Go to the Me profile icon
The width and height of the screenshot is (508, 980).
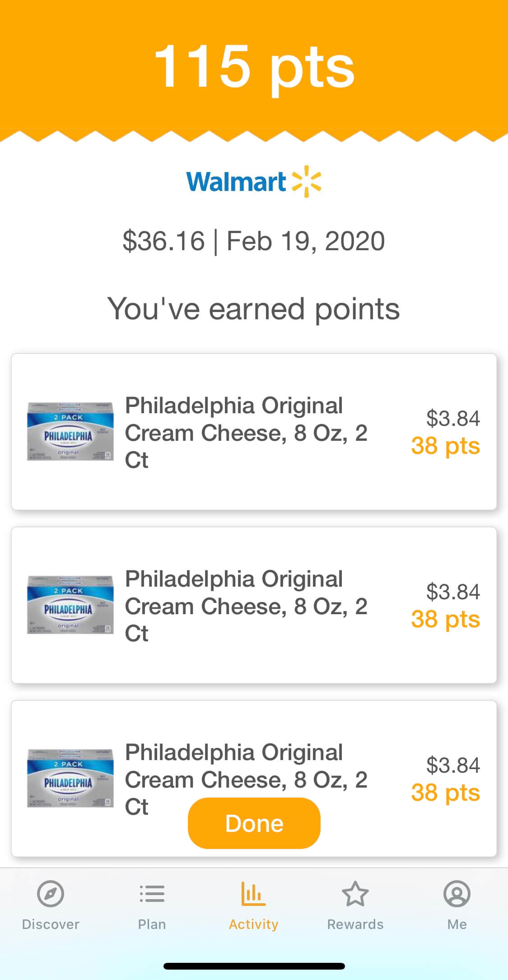coord(457,894)
